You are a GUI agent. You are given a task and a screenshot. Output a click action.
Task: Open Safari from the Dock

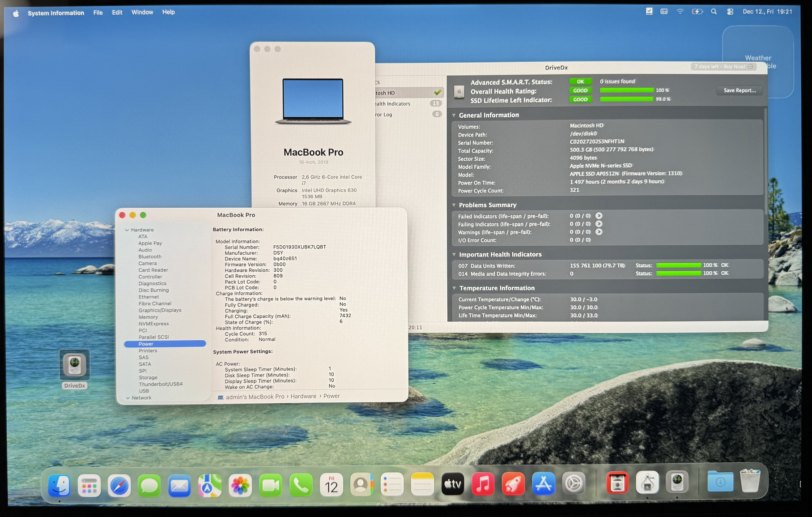tap(119, 485)
